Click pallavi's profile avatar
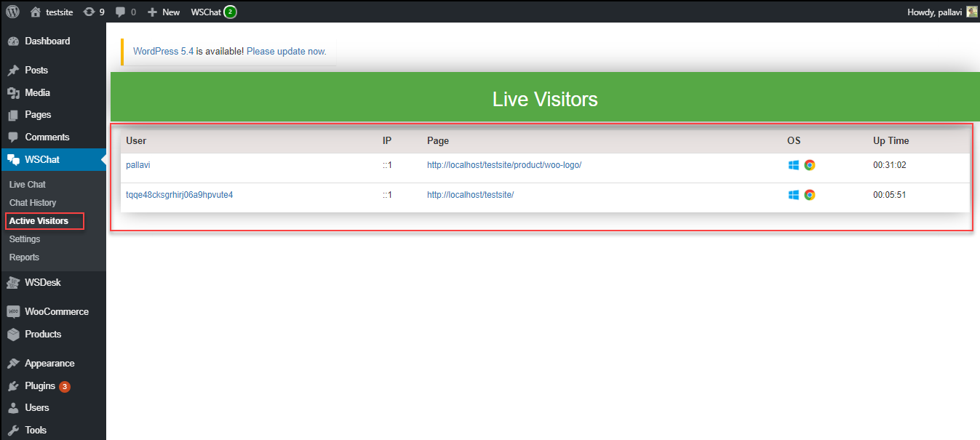This screenshot has height=440, width=980. 971,12
